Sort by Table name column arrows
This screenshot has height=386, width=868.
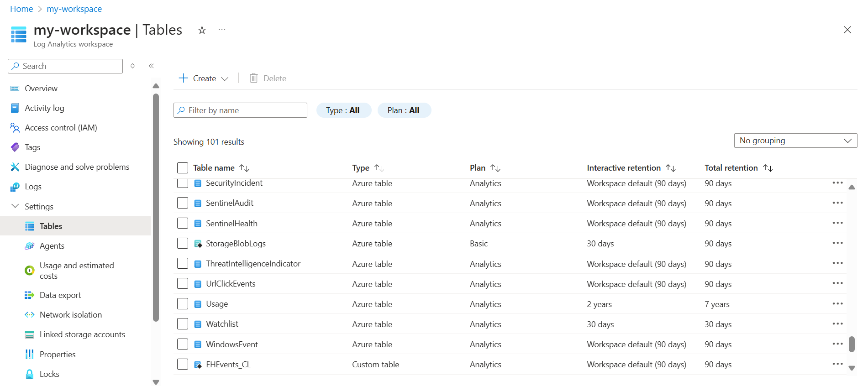tap(244, 168)
